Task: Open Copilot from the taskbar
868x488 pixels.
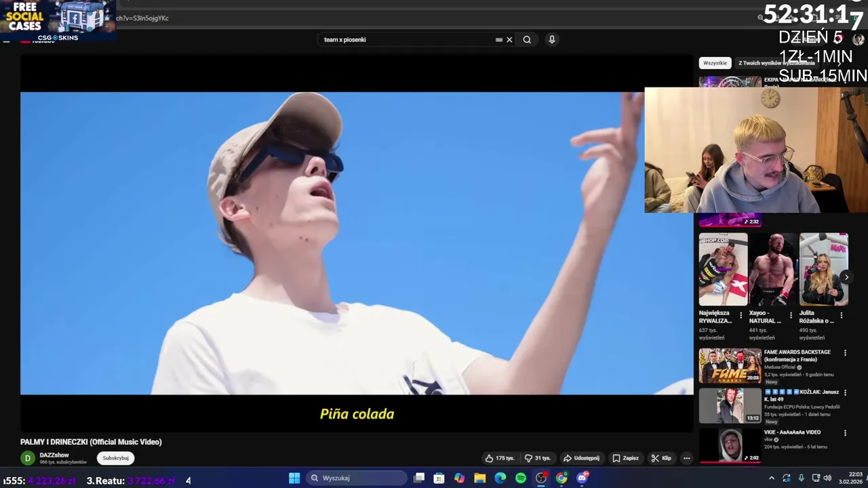Action: point(460,478)
